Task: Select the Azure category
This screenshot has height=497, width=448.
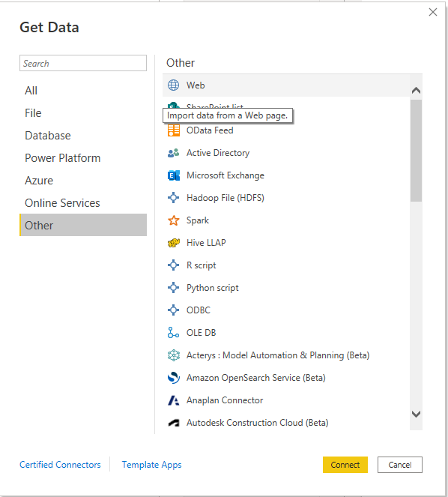Action: click(39, 181)
